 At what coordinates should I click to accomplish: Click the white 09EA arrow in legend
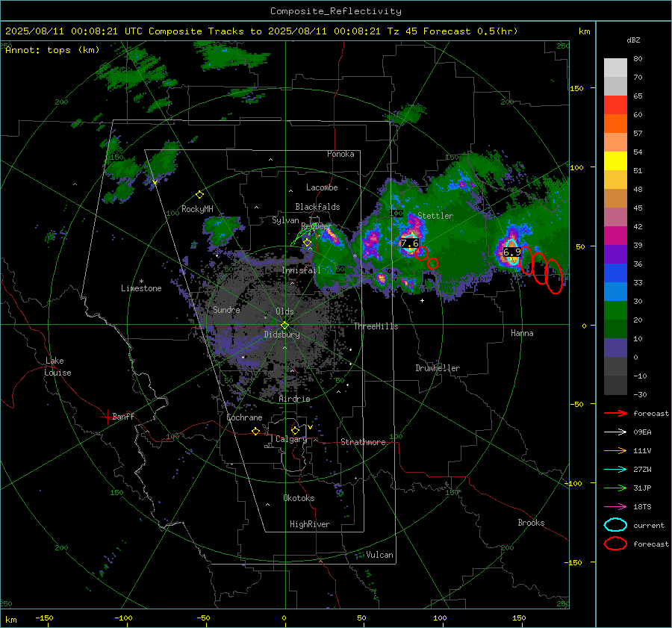pos(615,432)
